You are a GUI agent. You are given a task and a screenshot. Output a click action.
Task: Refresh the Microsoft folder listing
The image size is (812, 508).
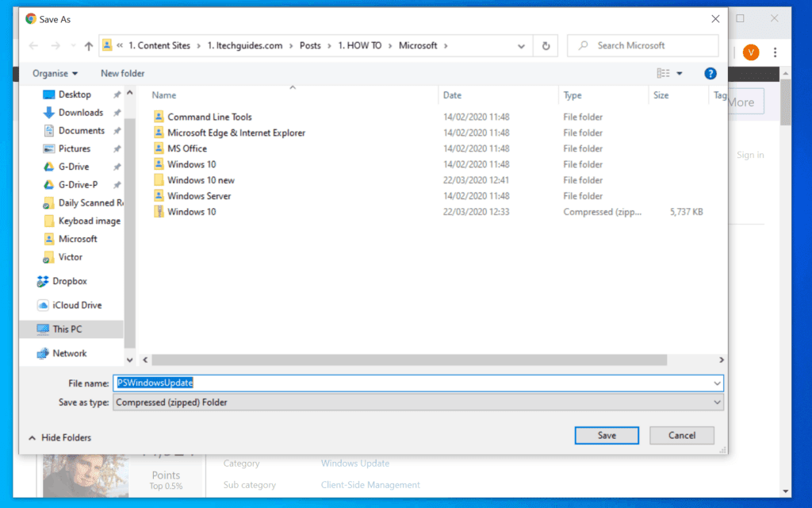(546, 45)
